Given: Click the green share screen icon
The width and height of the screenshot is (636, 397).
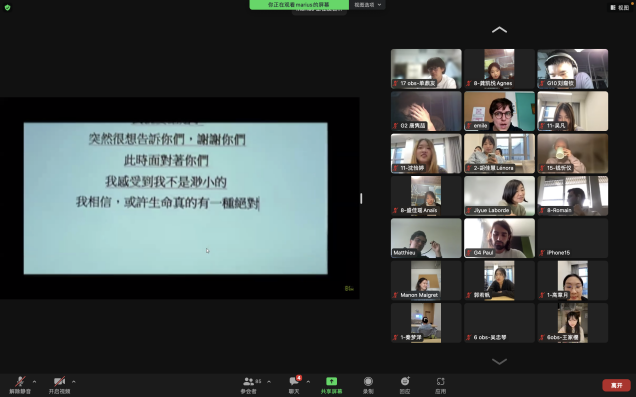Looking at the screenshot, I should [x=331, y=381].
